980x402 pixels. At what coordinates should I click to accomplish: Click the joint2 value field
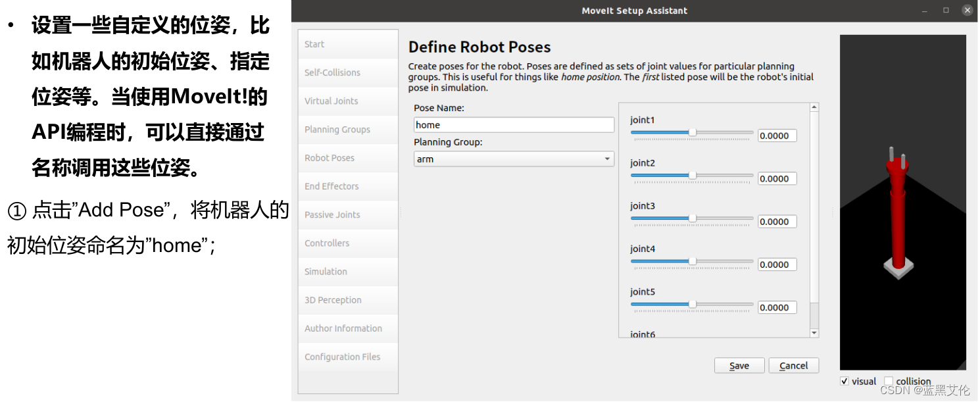(777, 179)
